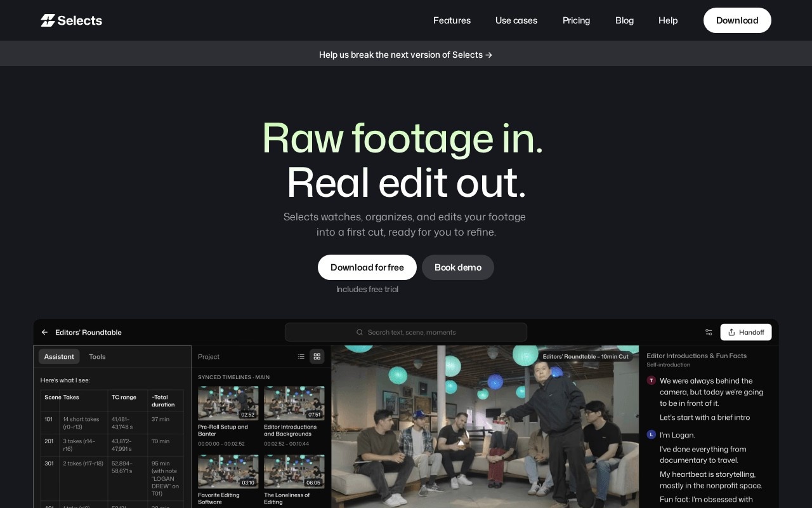This screenshot has width=812, height=508.
Task: Click the T speaker avatar in the transcript
Action: (x=651, y=380)
